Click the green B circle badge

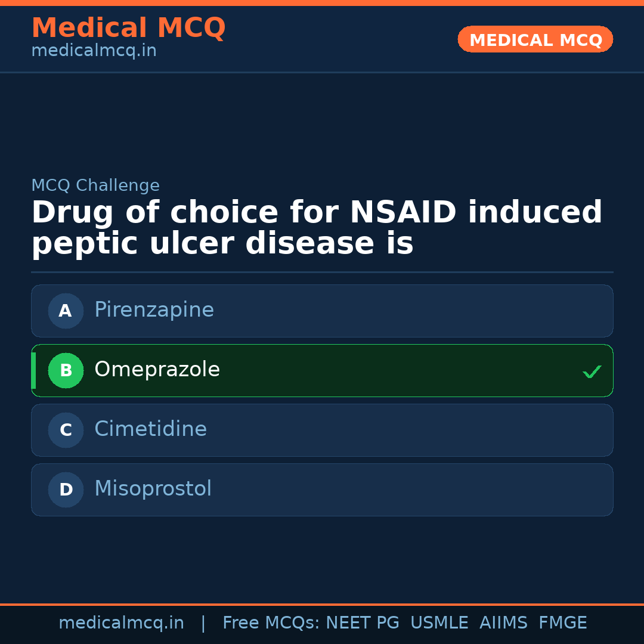[x=66, y=370]
